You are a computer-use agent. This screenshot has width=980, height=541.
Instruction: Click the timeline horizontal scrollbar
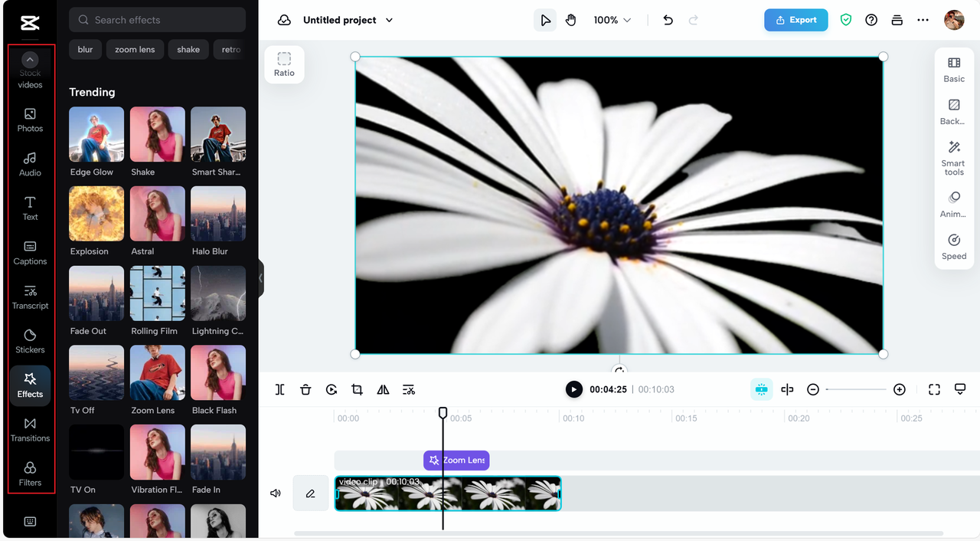click(x=619, y=533)
